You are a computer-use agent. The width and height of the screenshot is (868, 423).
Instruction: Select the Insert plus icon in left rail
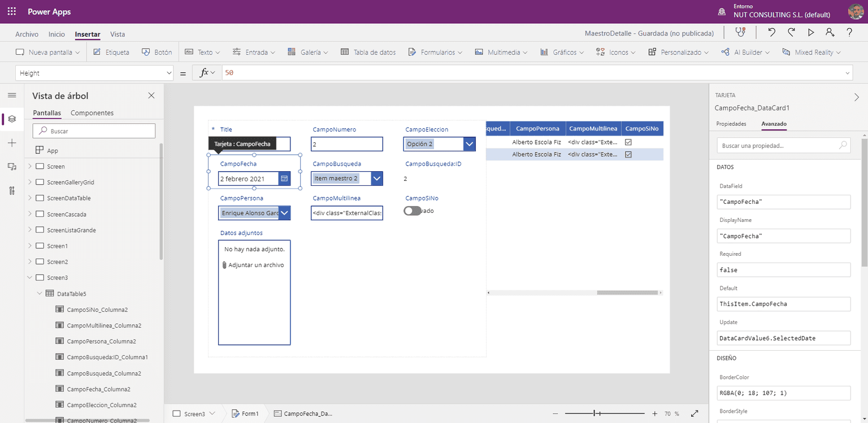tap(11, 143)
